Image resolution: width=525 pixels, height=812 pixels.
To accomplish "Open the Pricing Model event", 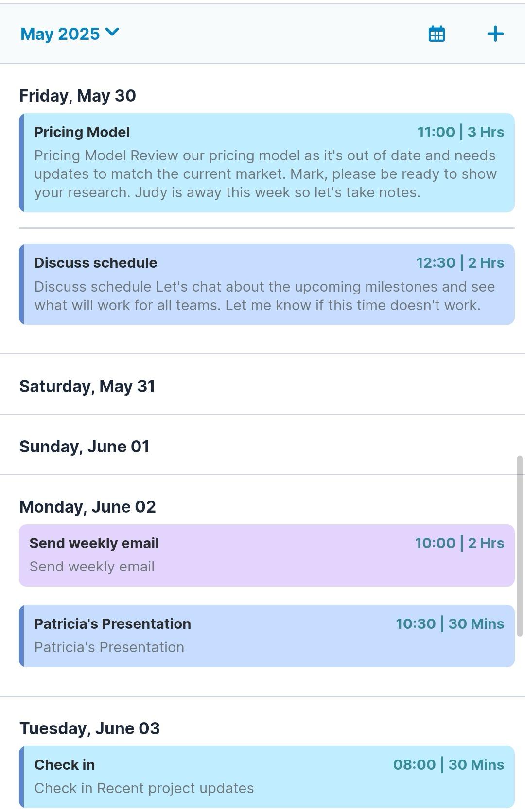I will [x=266, y=163].
